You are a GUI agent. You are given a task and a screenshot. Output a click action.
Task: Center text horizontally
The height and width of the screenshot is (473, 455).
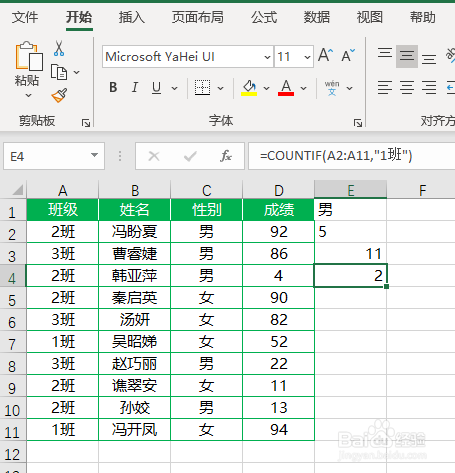(407, 87)
